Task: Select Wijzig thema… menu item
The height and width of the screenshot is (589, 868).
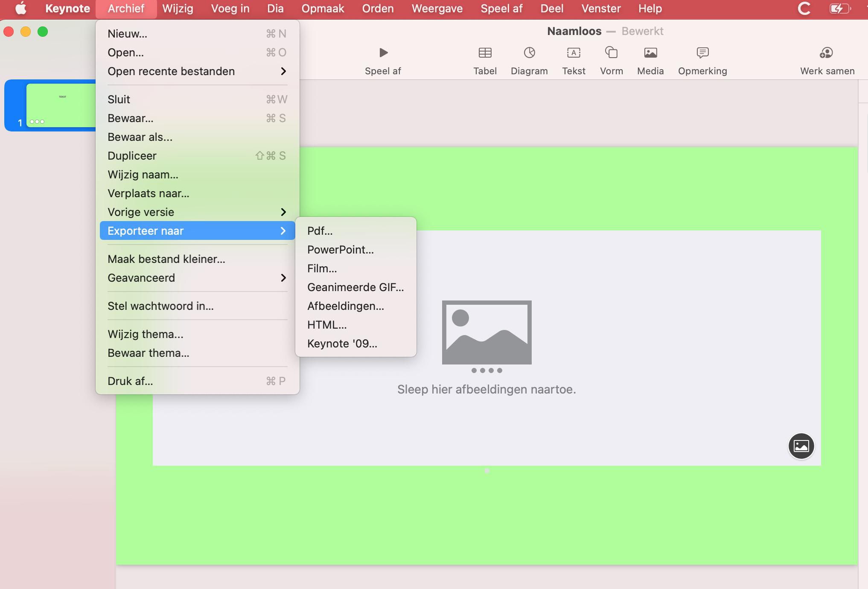Action: [197, 334]
